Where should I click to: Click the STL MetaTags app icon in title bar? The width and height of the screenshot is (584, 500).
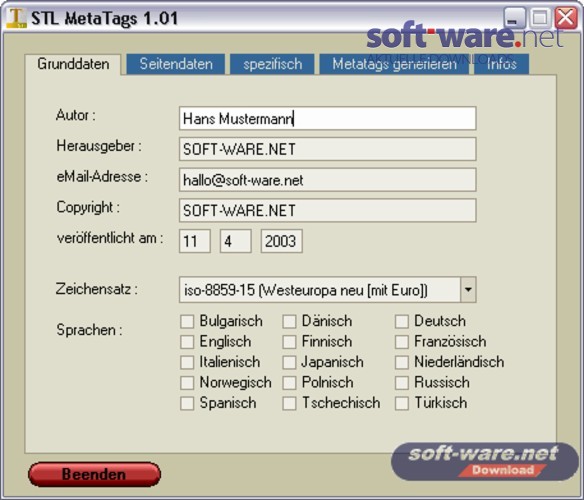coord(16,18)
